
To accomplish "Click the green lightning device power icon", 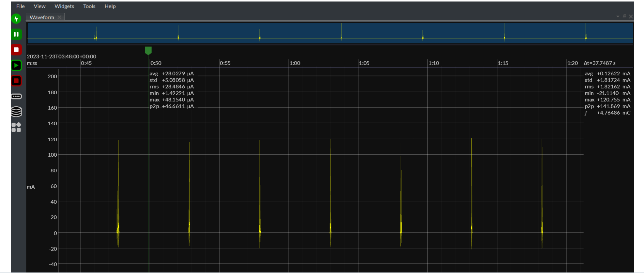I will [x=16, y=19].
